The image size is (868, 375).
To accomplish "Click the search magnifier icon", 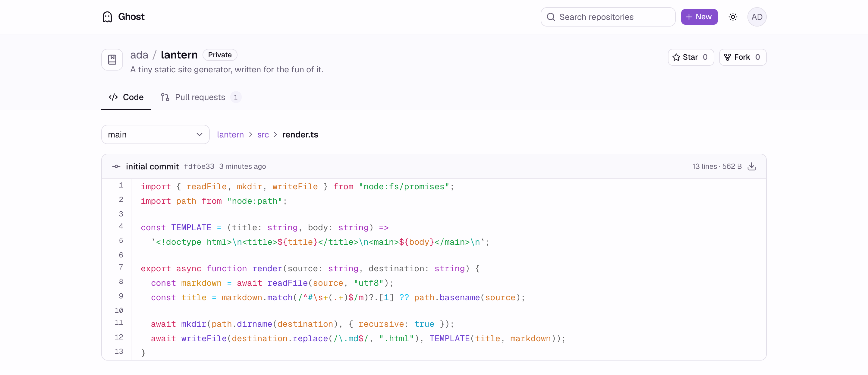I will [x=551, y=17].
